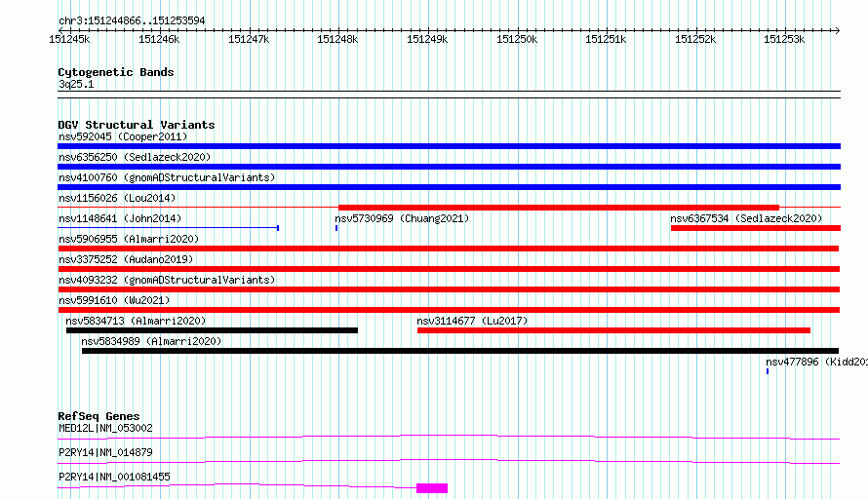Select the RefSeq Genes track title
Viewport: 868px width, 499px height.
pos(99,416)
